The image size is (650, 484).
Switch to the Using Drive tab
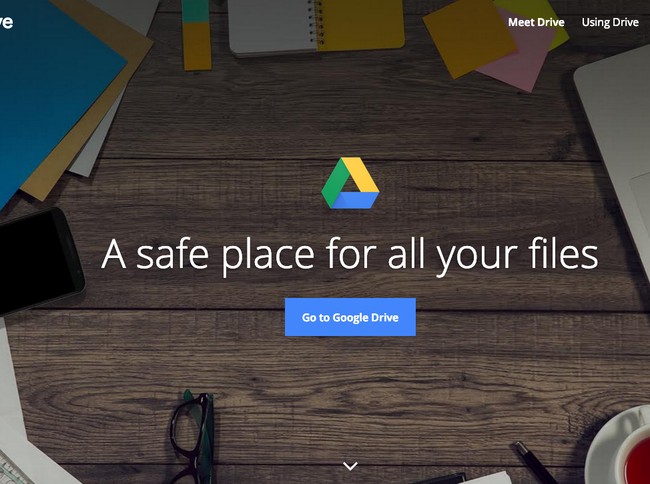click(x=609, y=22)
